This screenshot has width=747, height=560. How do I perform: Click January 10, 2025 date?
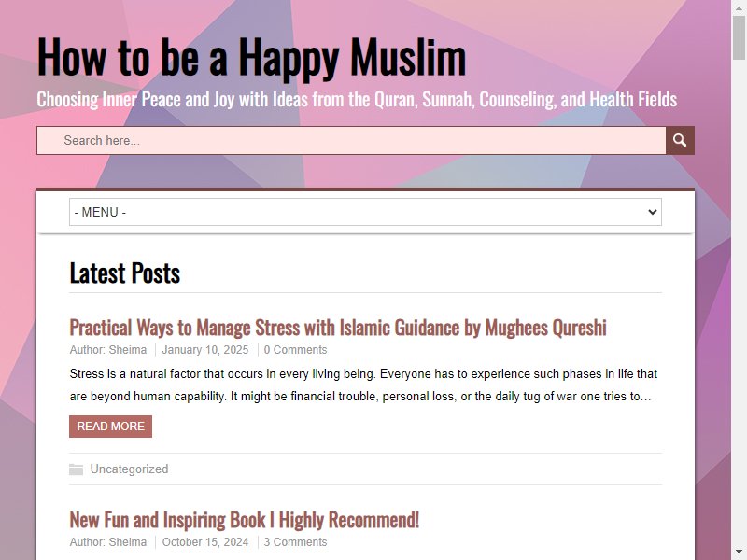pyautogui.click(x=205, y=349)
